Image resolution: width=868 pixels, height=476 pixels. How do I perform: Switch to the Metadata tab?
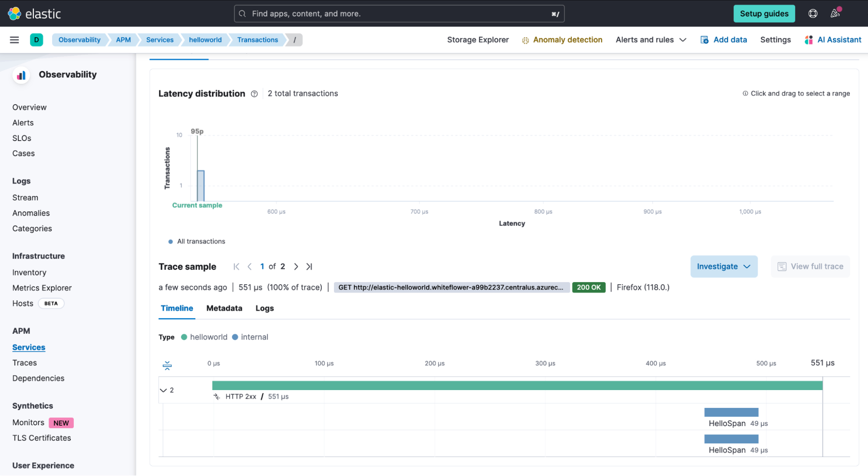224,308
